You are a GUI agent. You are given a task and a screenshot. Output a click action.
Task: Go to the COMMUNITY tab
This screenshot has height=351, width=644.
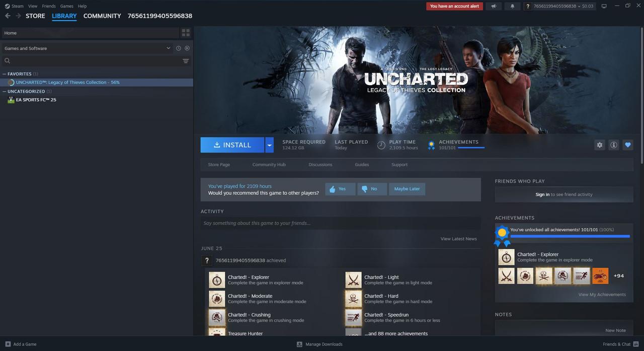[x=102, y=16]
